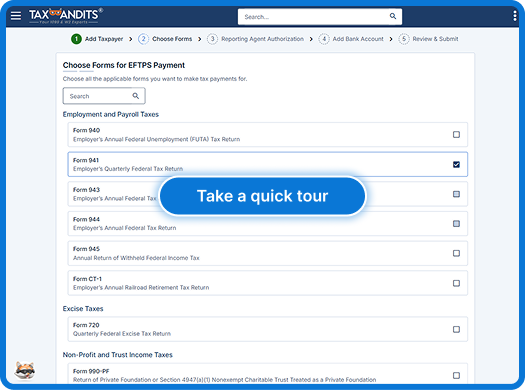
Task: Click the magnifier in the top search bar
Action: tap(393, 16)
